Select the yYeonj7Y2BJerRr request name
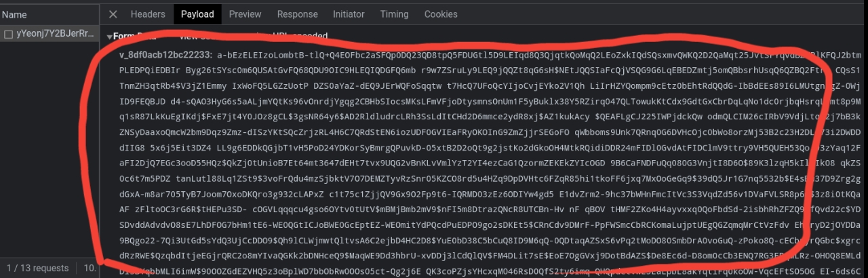Viewport: 868px width, 278px height. 56,34
